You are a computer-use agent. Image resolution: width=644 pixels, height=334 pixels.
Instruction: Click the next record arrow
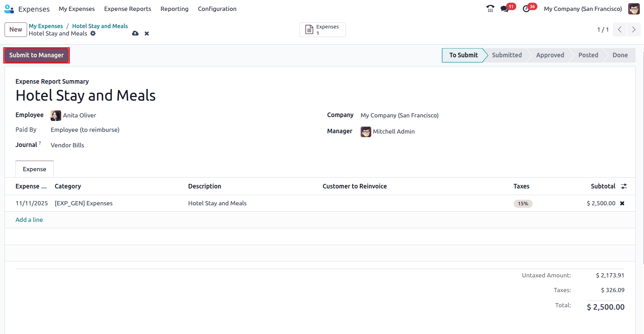[634, 30]
